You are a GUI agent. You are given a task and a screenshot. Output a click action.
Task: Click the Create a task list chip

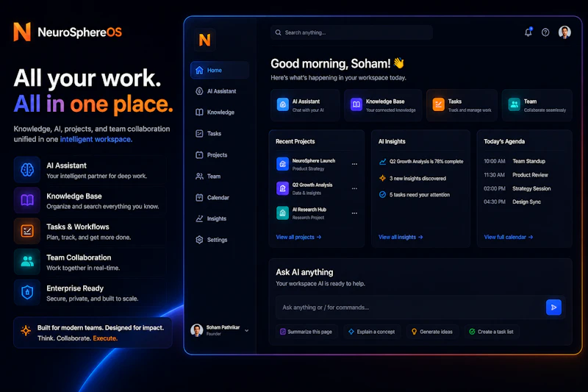[491, 332]
